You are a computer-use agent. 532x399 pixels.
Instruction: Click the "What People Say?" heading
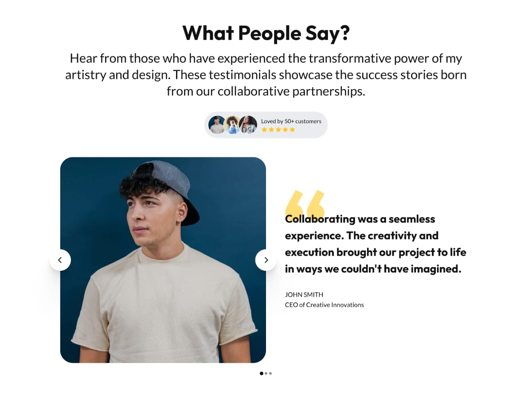pos(266,33)
